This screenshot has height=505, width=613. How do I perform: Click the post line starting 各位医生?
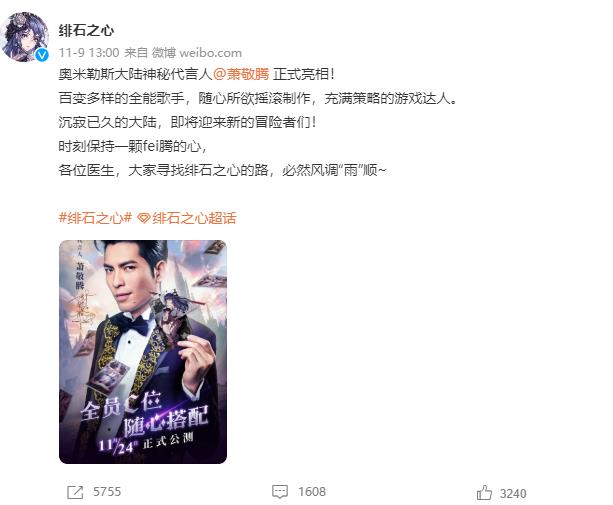point(222,170)
